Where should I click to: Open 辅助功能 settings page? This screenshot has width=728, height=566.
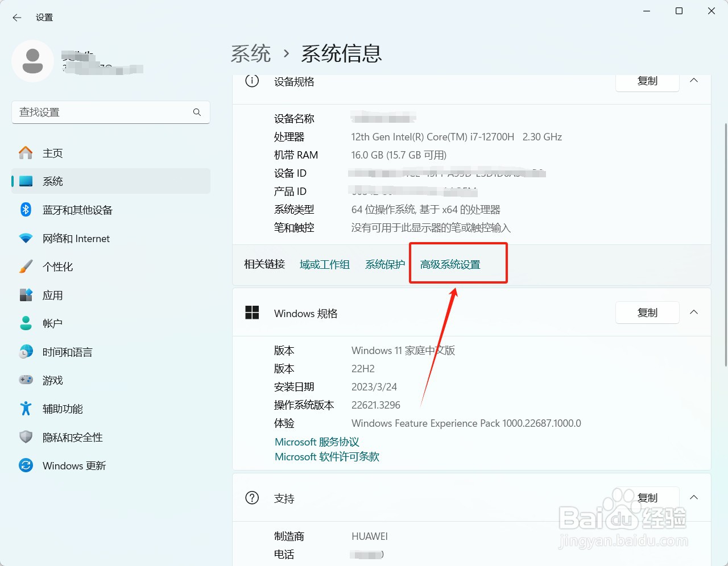(111, 409)
